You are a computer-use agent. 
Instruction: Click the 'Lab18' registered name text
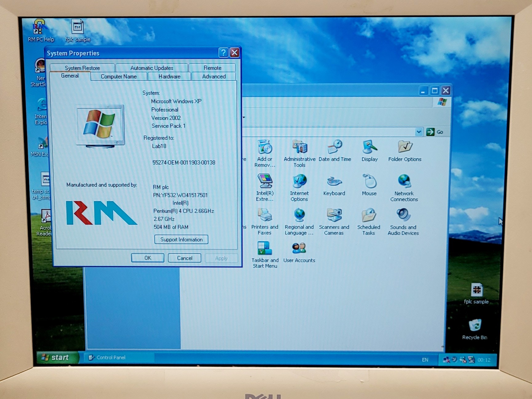(159, 146)
